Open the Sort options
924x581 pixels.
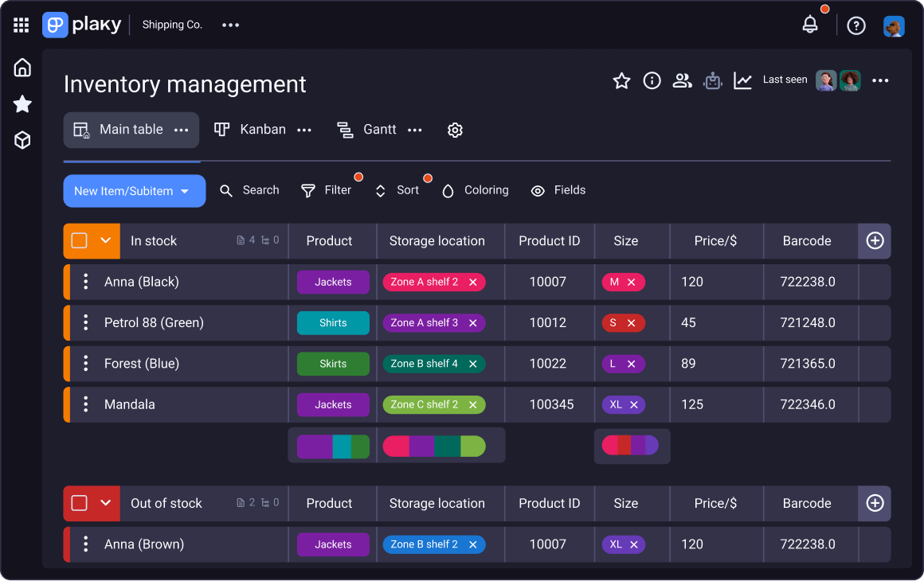[401, 190]
